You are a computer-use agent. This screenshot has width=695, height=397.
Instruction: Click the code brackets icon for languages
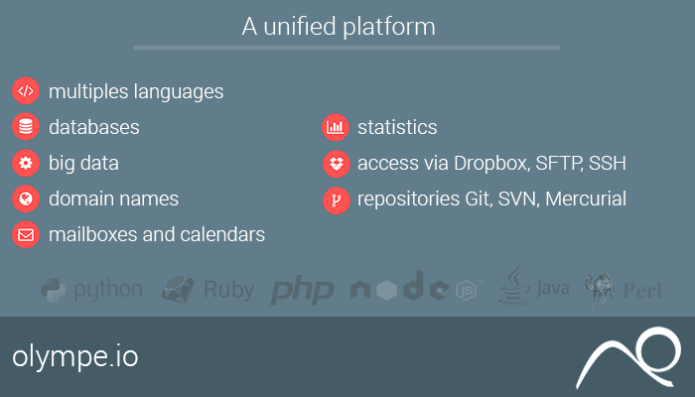tap(26, 91)
